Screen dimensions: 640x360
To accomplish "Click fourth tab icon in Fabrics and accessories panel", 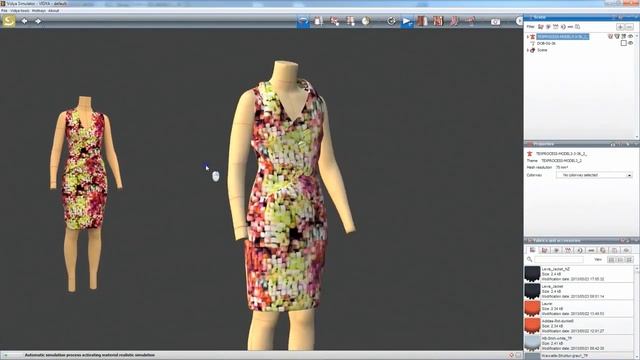I will 568,250.
